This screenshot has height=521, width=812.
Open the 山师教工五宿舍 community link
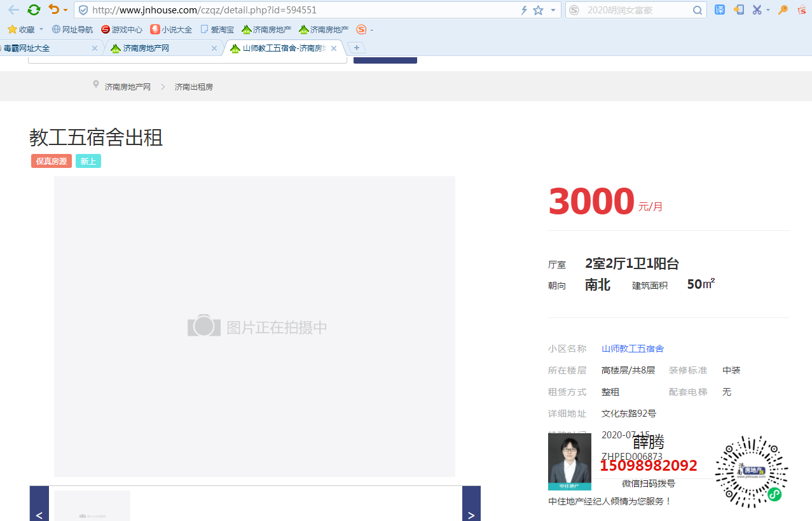(x=633, y=349)
